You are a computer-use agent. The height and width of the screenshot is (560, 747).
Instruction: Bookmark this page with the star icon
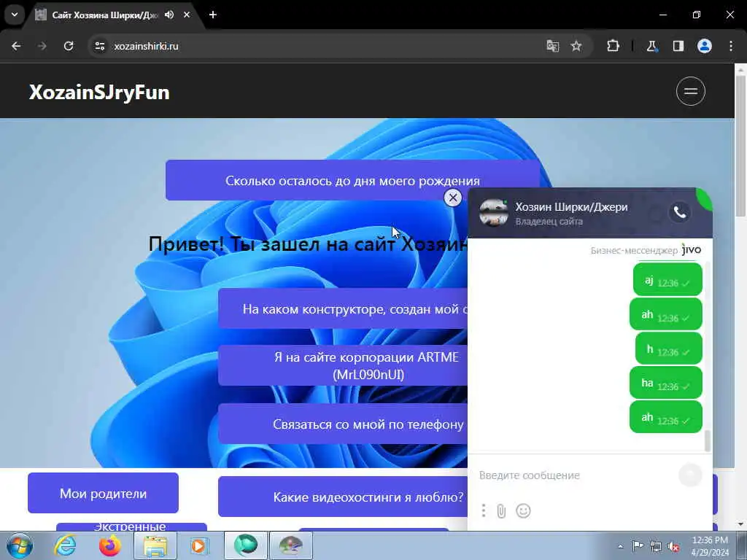576,46
